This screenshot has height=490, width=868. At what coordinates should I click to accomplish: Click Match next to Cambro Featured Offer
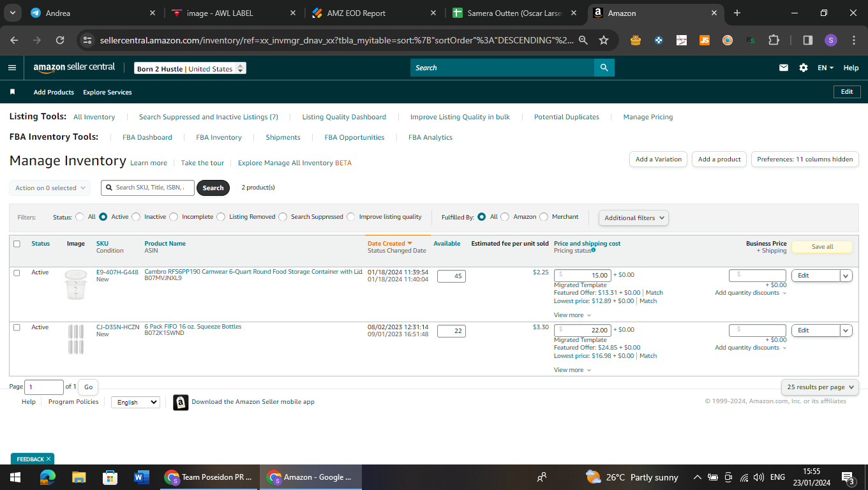[x=654, y=293]
